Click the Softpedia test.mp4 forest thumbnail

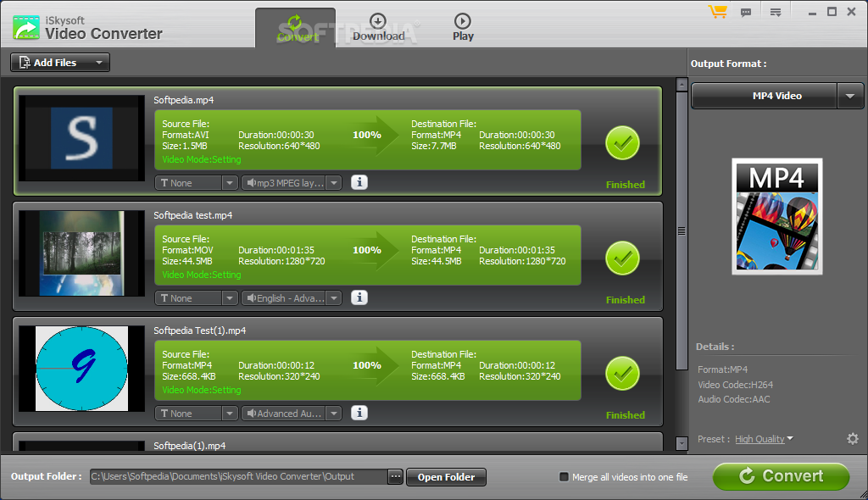[82, 253]
